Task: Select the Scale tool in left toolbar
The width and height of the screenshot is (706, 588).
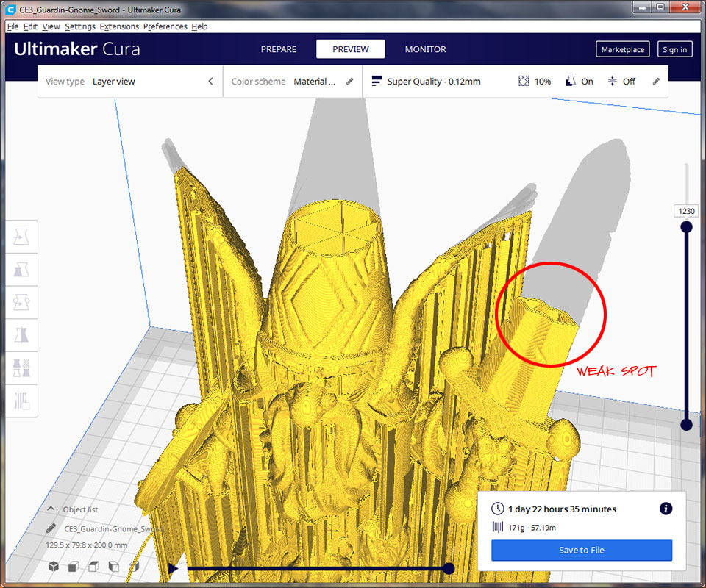Action: (22, 270)
